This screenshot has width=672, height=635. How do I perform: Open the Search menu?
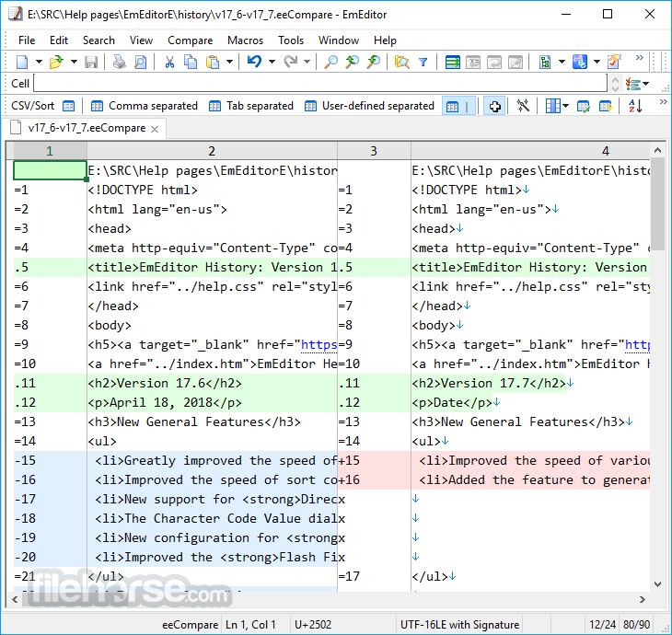point(98,40)
